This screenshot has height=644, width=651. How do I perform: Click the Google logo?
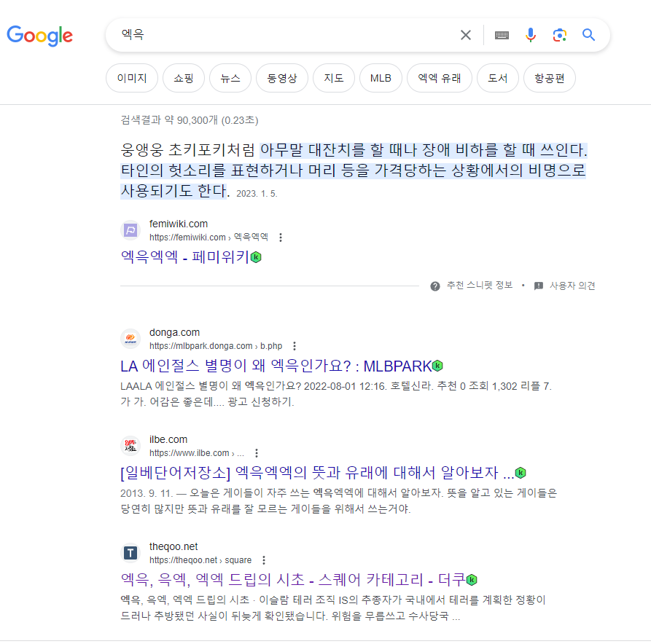[40, 36]
